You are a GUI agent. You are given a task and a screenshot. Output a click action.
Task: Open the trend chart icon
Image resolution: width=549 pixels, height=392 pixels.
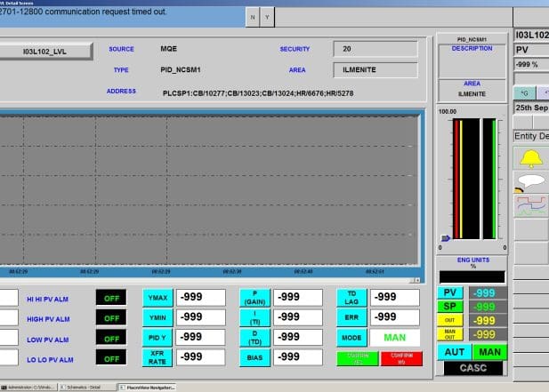pyautogui.click(x=531, y=205)
